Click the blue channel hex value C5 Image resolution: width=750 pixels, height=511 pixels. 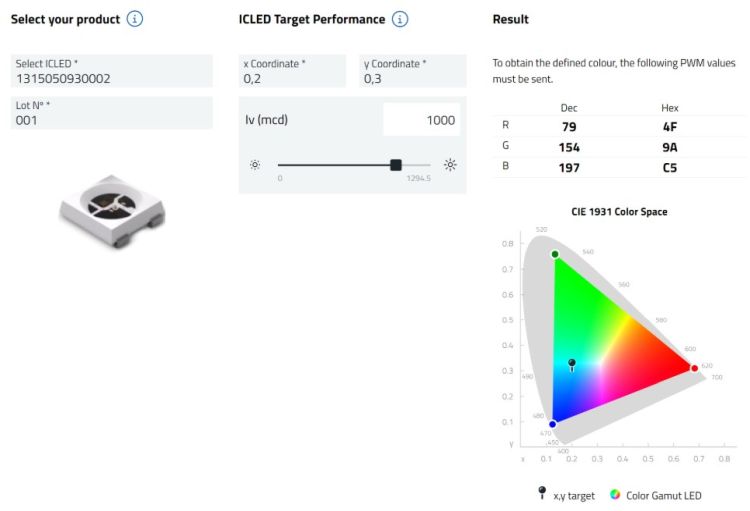[x=670, y=168]
